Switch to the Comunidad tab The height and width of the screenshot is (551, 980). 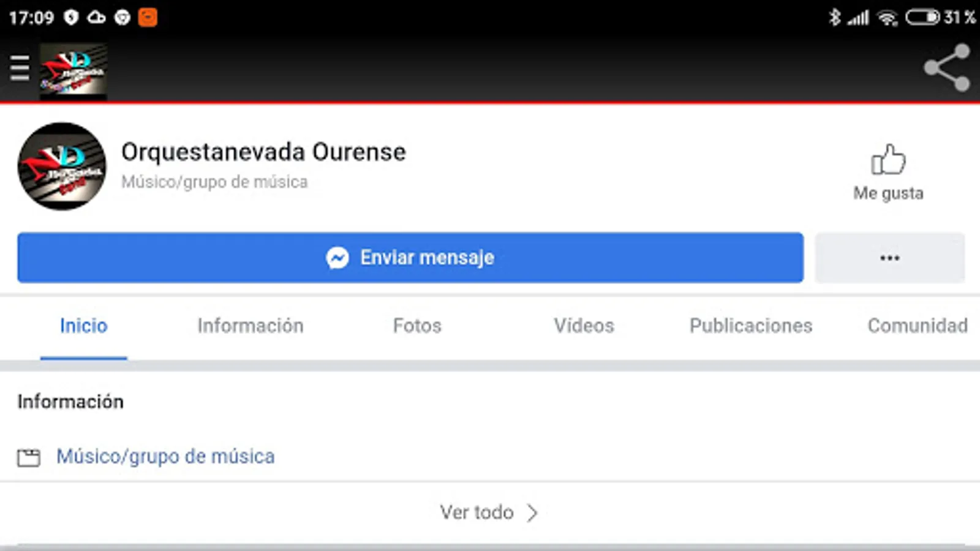tap(918, 326)
